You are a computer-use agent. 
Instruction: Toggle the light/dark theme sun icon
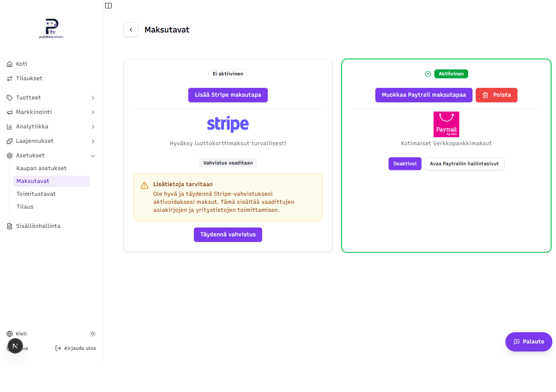[x=93, y=334]
